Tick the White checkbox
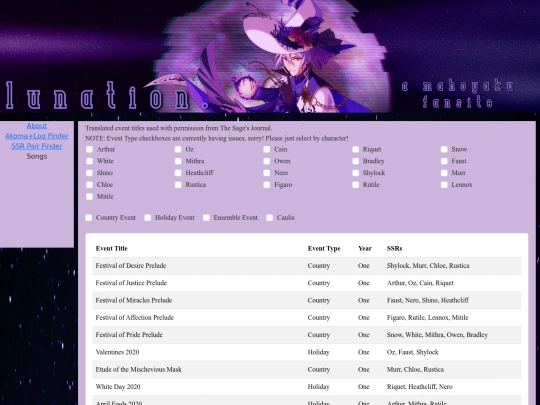 [90, 161]
